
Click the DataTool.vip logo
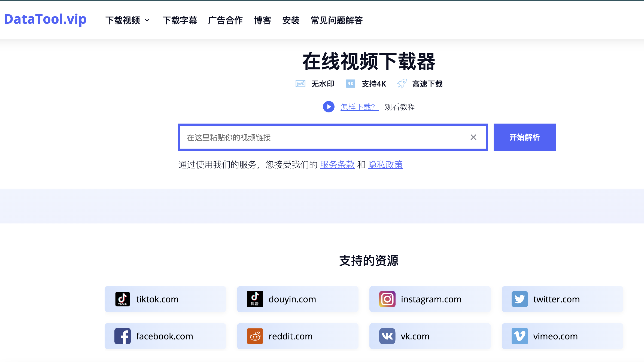coord(45,19)
